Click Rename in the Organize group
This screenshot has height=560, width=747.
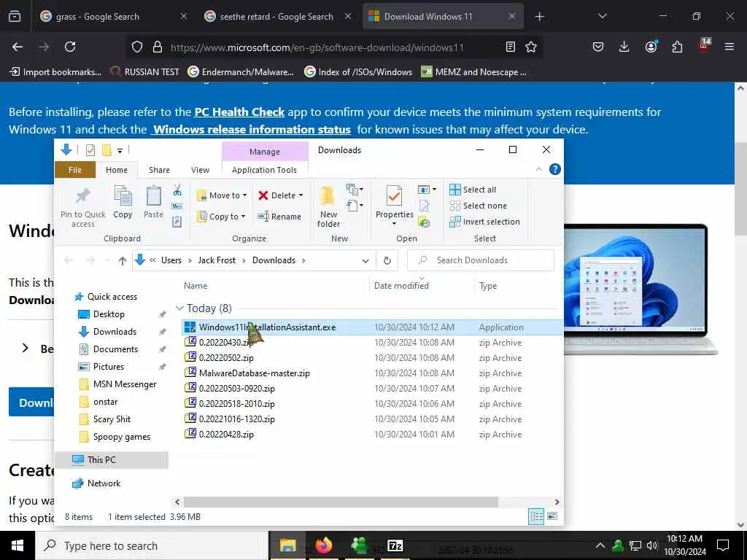279,217
